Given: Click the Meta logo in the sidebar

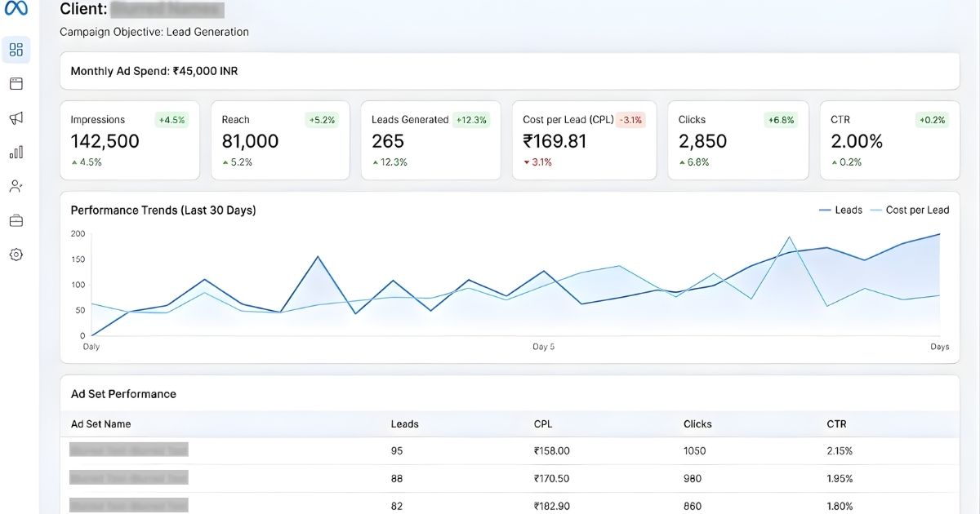Looking at the screenshot, I should click(x=16, y=10).
